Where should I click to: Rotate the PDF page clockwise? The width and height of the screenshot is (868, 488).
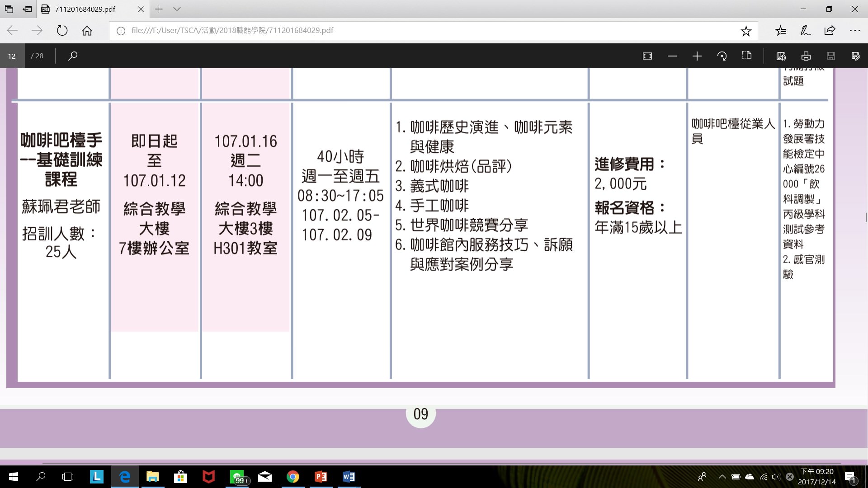click(722, 56)
